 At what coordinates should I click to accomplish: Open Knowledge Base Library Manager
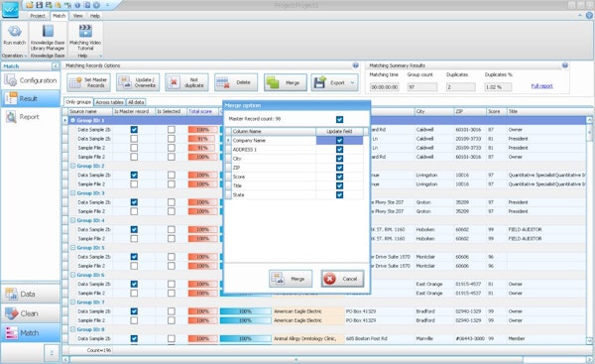point(48,38)
